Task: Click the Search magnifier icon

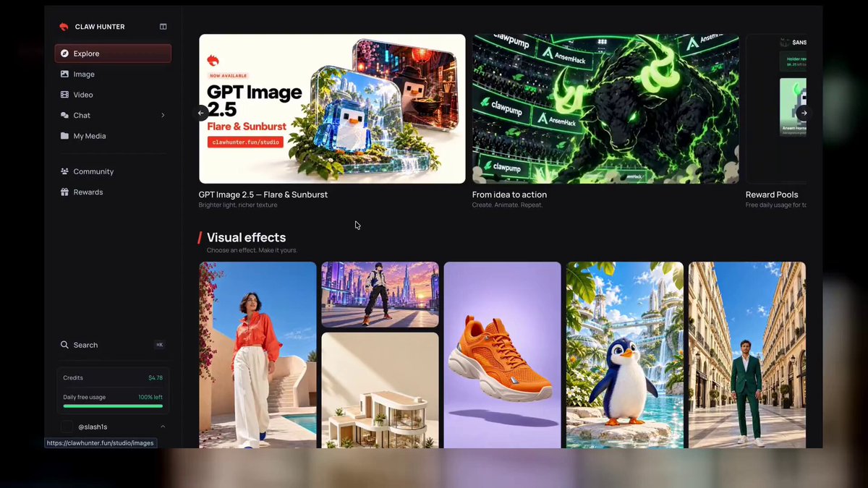Action: coord(64,345)
